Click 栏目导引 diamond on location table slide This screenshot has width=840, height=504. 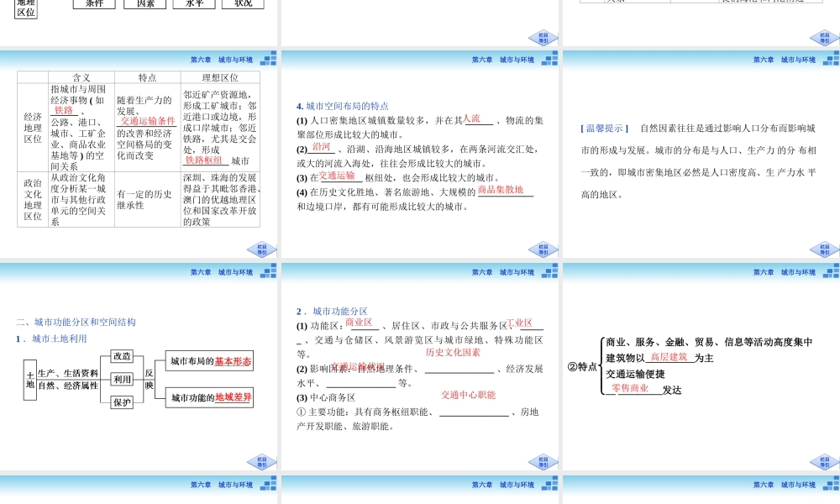click(262, 249)
